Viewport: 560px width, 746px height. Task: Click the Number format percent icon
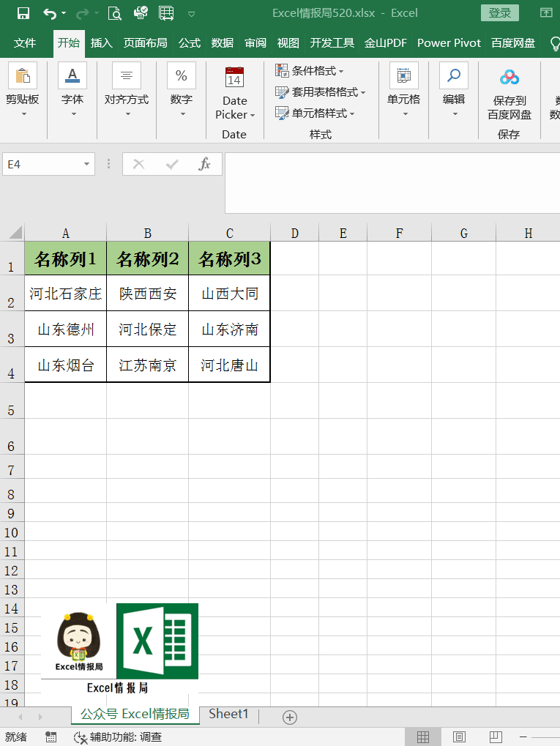click(182, 75)
